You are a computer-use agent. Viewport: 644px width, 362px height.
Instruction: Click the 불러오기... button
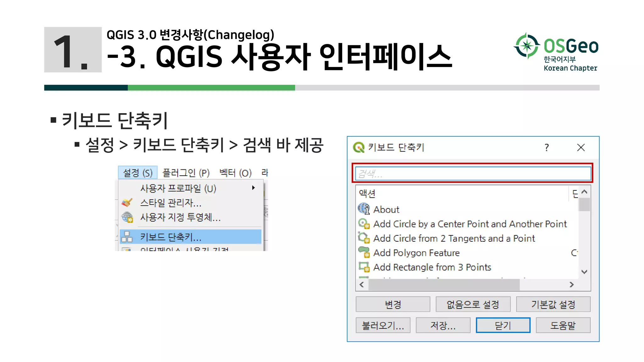coord(383,325)
